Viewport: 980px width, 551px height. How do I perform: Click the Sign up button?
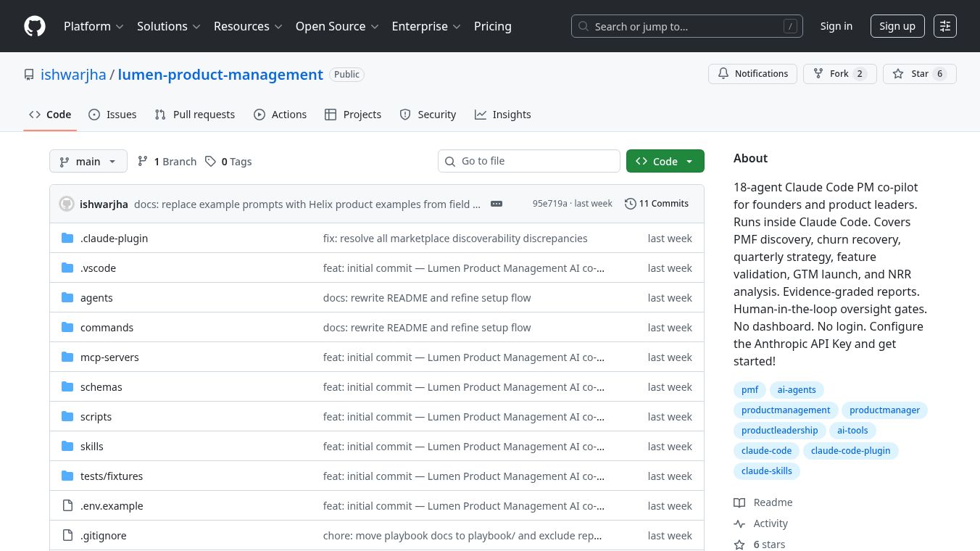pyautogui.click(x=897, y=26)
